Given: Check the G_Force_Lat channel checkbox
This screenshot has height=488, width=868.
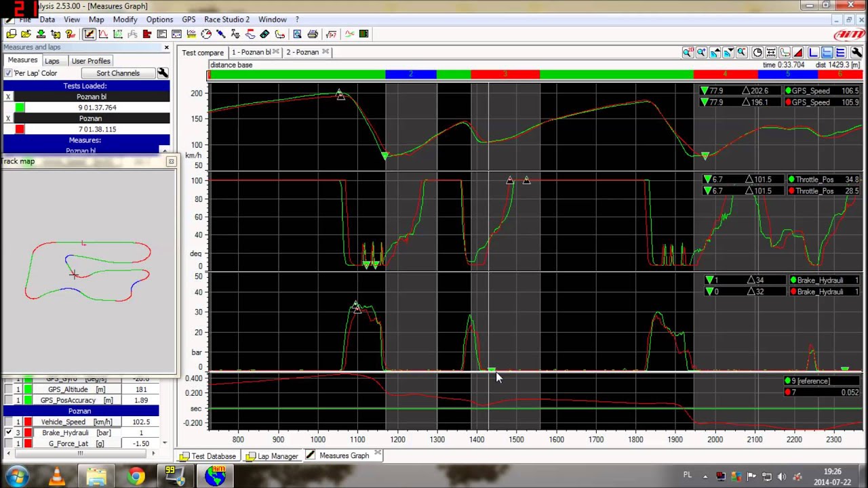Looking at the screenshot, I should 8,443.
